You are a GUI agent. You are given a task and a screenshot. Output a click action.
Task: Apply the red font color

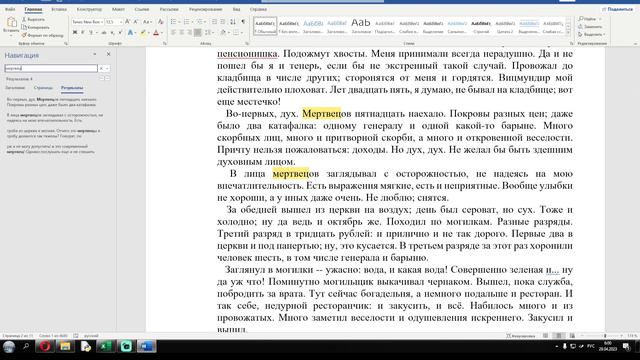156,32
